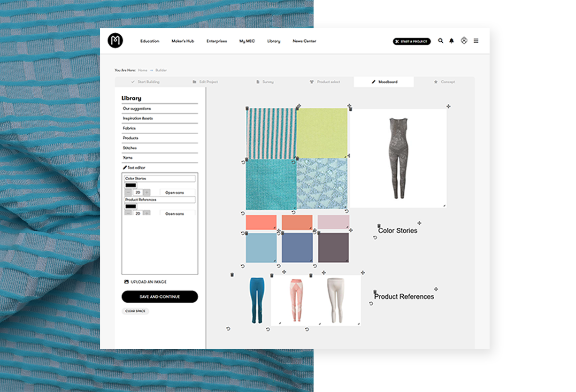The height and width of the screenshot is (392, 576).
Task: Switch to the Concept tab
Action: coord(444,82)
